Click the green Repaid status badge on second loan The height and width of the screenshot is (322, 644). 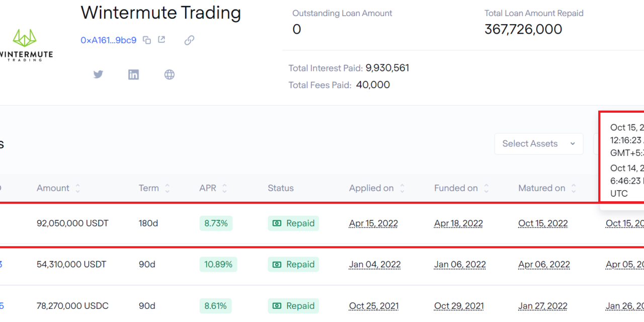click(x=293, y=264)
